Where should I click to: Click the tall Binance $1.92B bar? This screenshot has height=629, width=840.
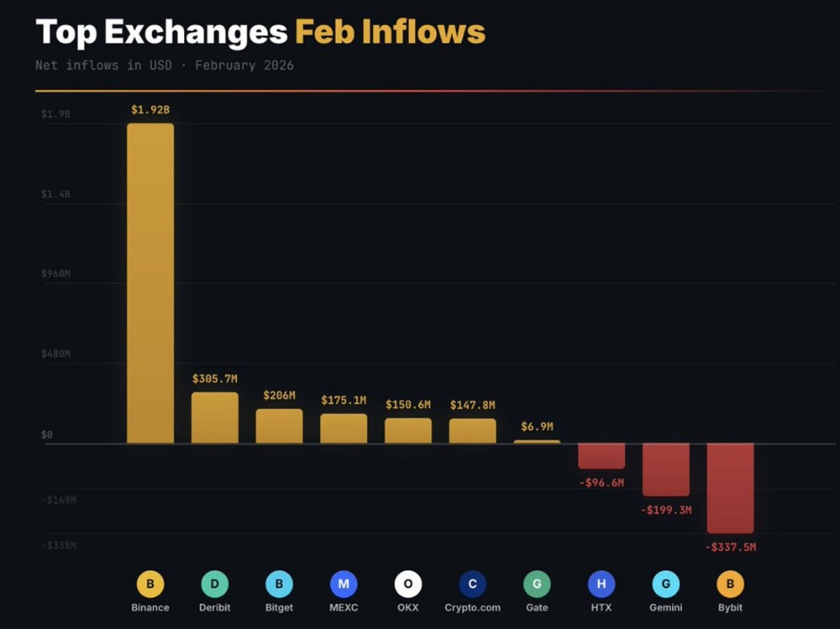pos(150,283)
